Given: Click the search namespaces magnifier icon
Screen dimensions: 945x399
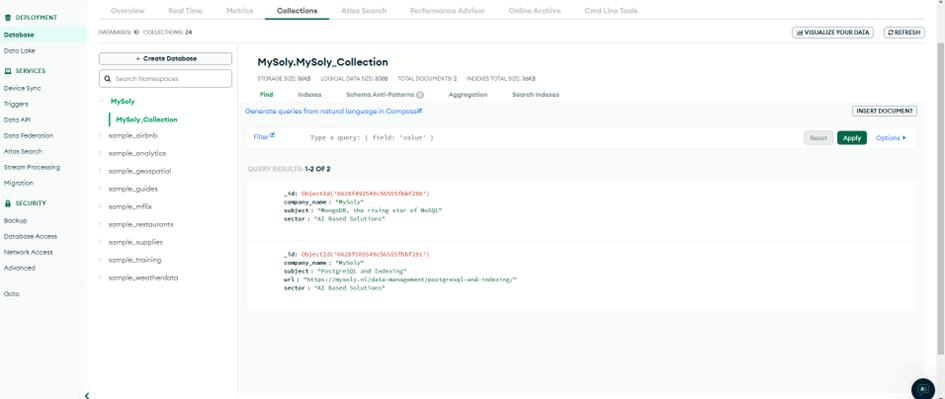Looking at the screenshot, I should click(x=108, y=78).
